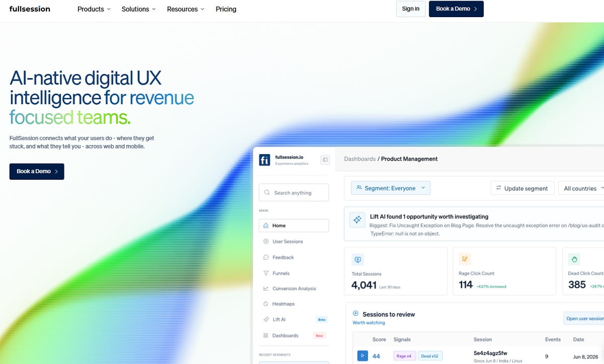Screen dimensions: 604x364
Task: Click Book a Demo below the hero text
Action: point(37,171)
